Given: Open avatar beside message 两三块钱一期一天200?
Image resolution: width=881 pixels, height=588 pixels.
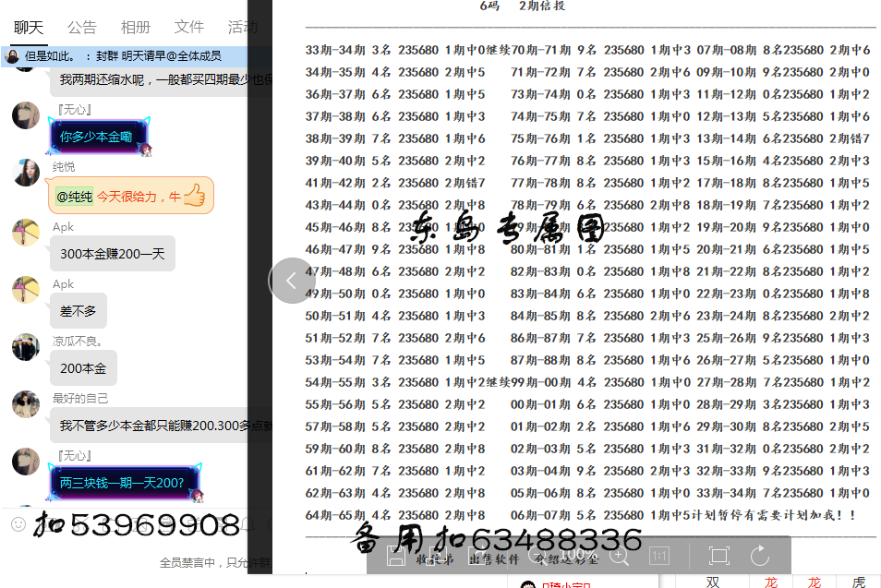Looking at the screenshot, I should [x=26, y=462].
